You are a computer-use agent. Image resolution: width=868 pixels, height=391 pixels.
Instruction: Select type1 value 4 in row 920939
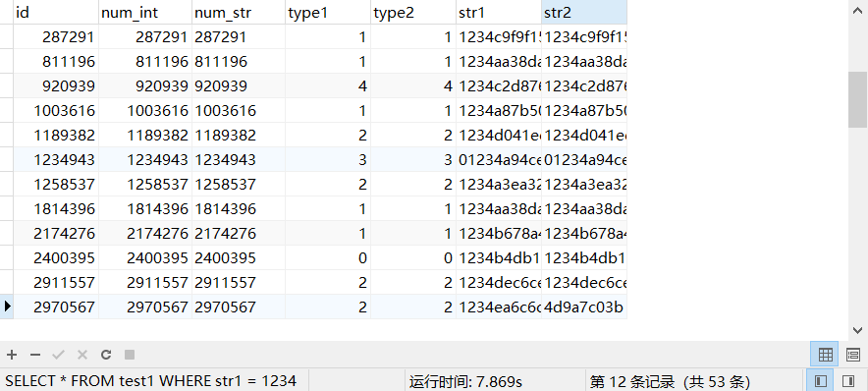(328, 85)
